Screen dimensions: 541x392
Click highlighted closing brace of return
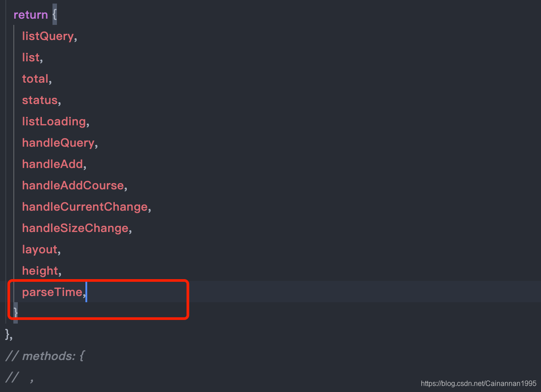tap(16, 312)
